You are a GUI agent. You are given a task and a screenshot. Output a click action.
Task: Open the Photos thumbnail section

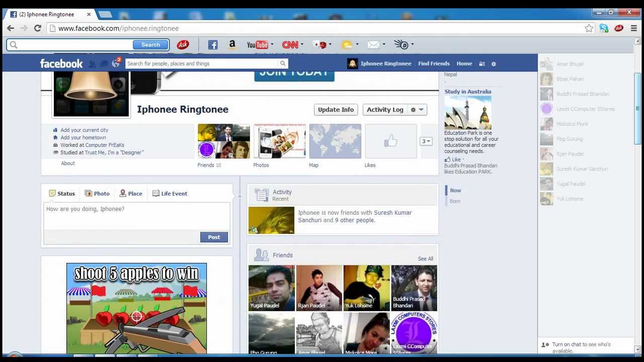click(x=280, y=141)
